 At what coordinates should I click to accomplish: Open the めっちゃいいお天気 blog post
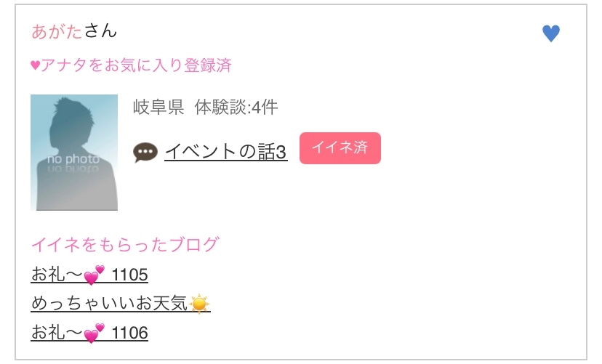tap(109, 304)
